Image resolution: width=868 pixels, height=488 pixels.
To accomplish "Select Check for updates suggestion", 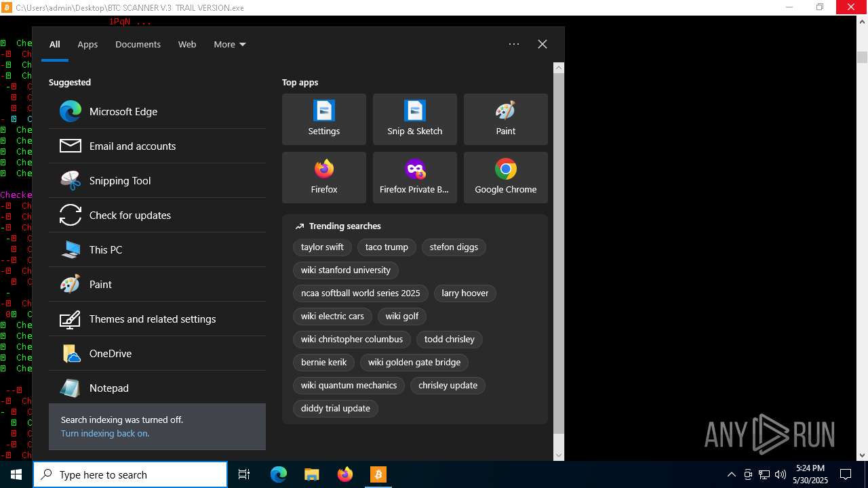I will 157,215.
